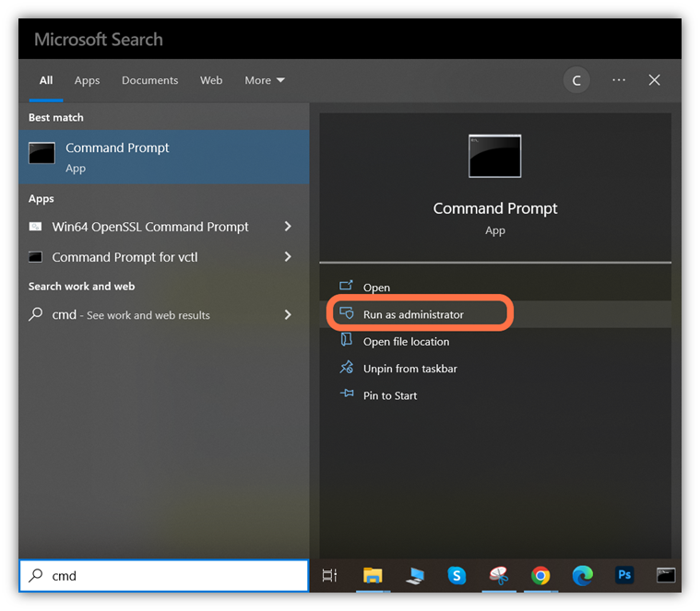
Task: Choose Open file location
Action: [x=495, y=342]
